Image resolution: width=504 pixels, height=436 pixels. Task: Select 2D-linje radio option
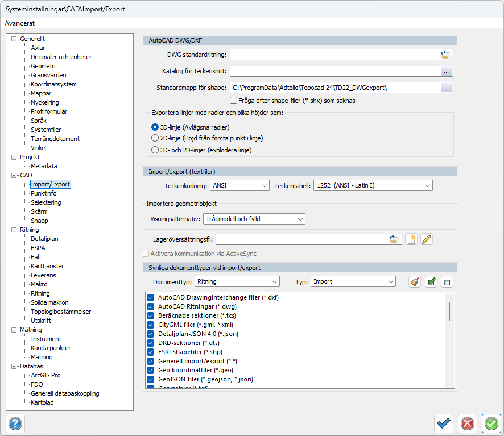click(x=155, y=138)
